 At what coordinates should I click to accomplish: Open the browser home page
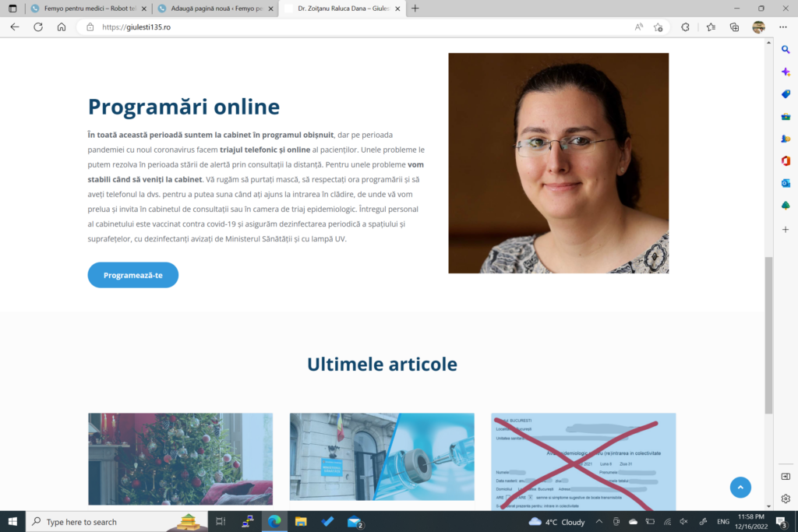pos(62,27)
